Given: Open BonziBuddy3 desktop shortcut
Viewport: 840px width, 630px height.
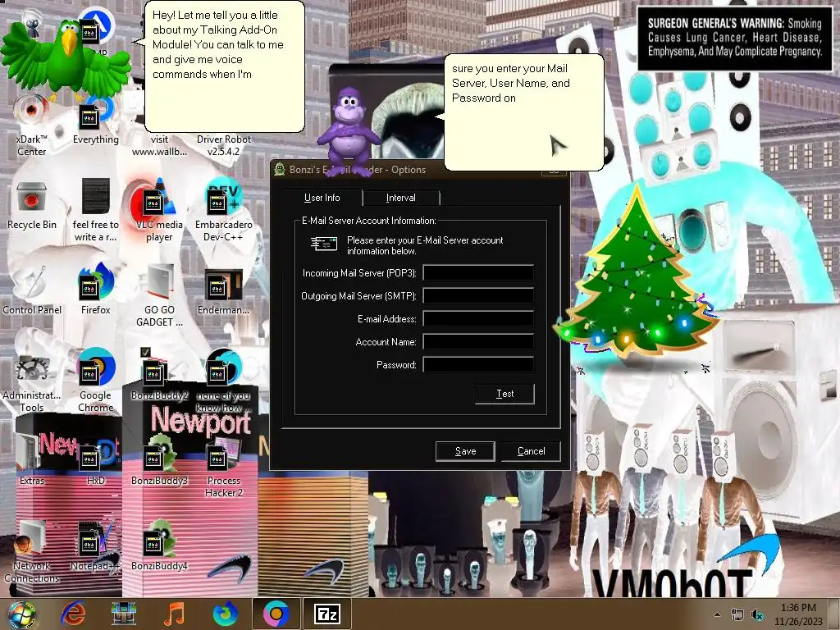Looking at the screenshot, I should pyautogui.click(x=159, y=461).
